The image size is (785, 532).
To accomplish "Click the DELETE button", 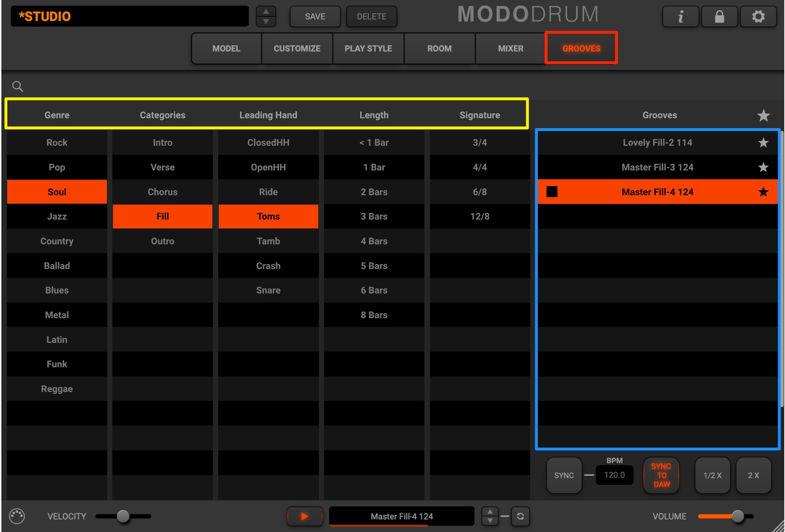I will 371,16.
